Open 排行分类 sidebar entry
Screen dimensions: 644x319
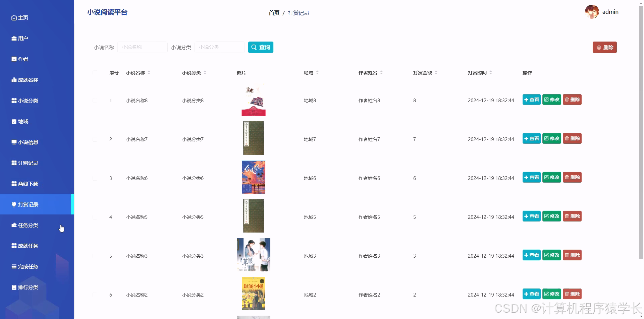pos(37,287)
